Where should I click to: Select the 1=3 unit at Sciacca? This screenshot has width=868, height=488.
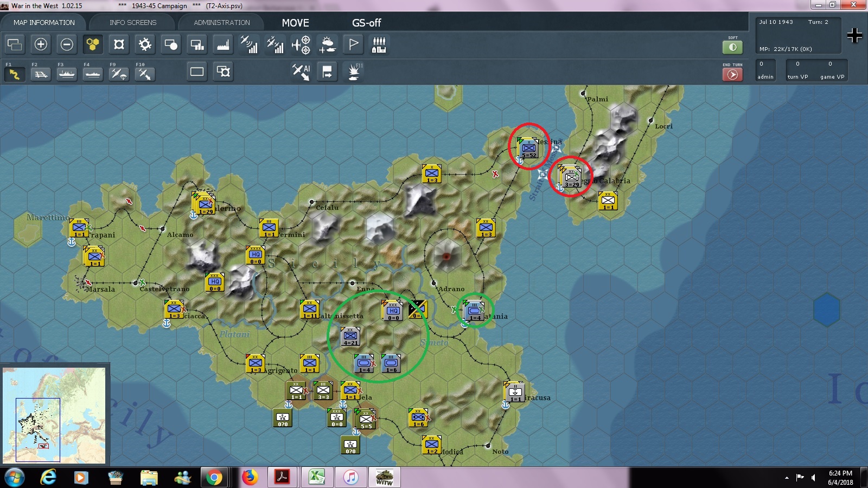click(174, 309)
